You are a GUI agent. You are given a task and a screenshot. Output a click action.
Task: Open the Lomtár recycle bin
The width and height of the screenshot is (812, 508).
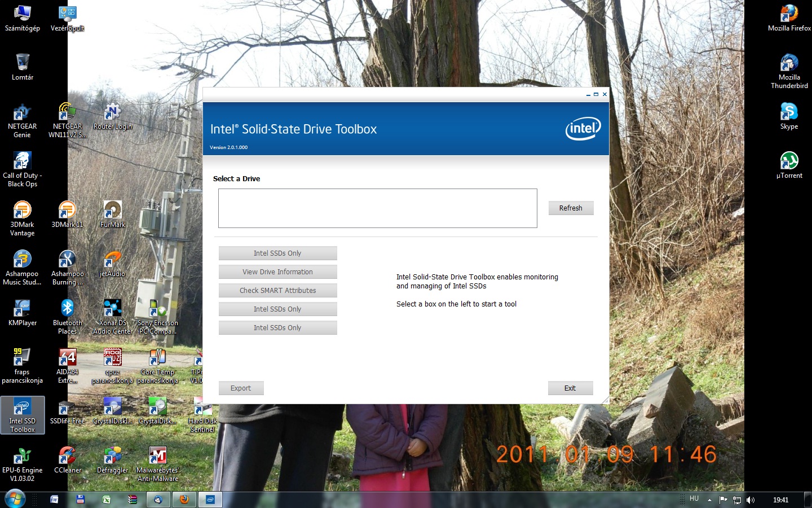coord(23,68)
